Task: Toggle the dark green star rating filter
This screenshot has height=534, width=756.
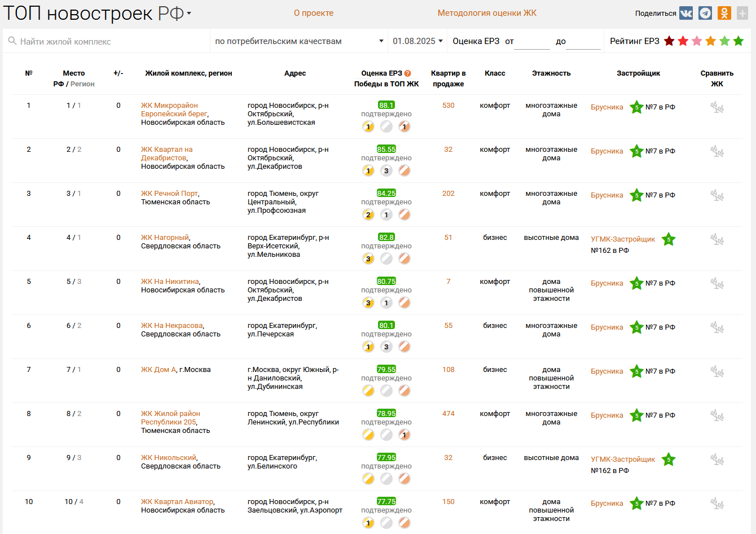Action: 739,41
